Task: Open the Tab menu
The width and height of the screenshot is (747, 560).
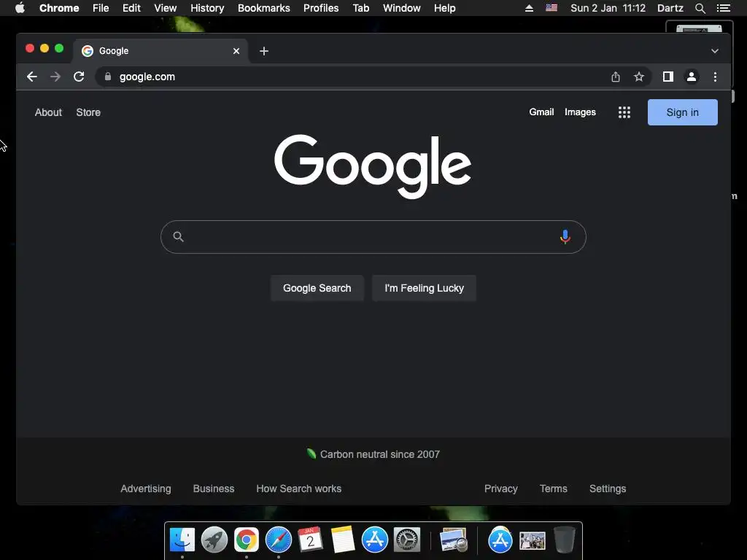Action: [360, 8]
